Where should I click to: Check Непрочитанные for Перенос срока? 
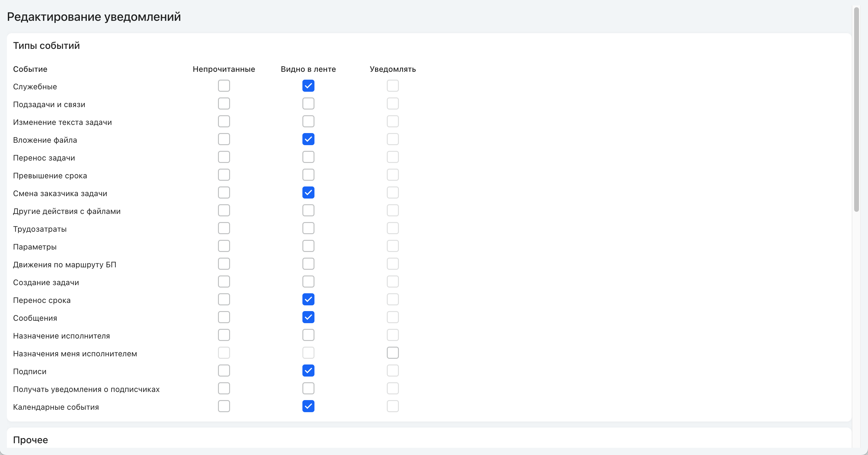coord(224,300)
